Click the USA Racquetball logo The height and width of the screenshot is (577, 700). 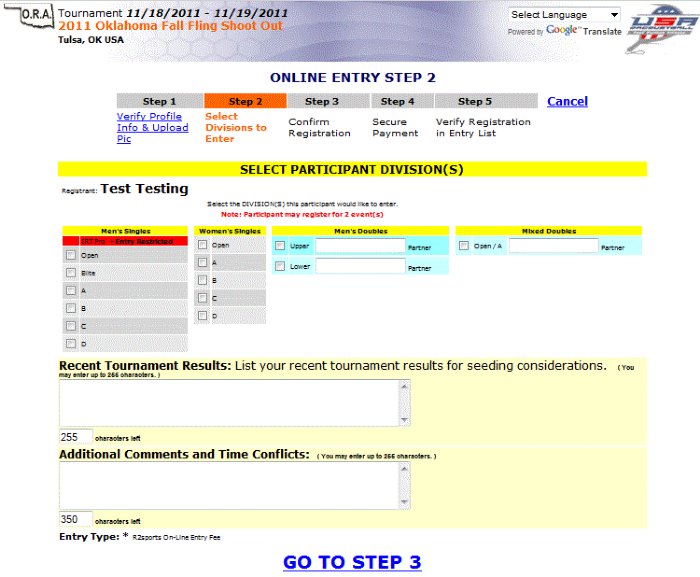point(662,29)
